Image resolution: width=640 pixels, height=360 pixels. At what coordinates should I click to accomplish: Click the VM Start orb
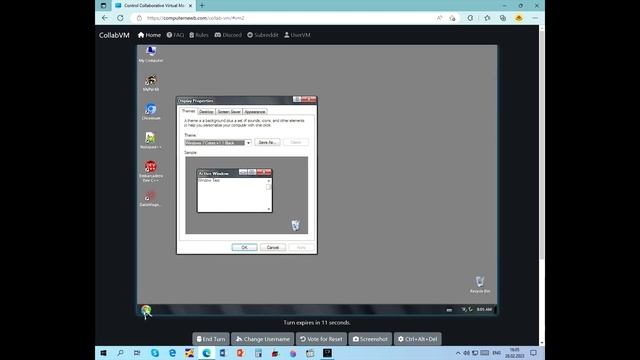pyautogui.click(x=146, y=311)
